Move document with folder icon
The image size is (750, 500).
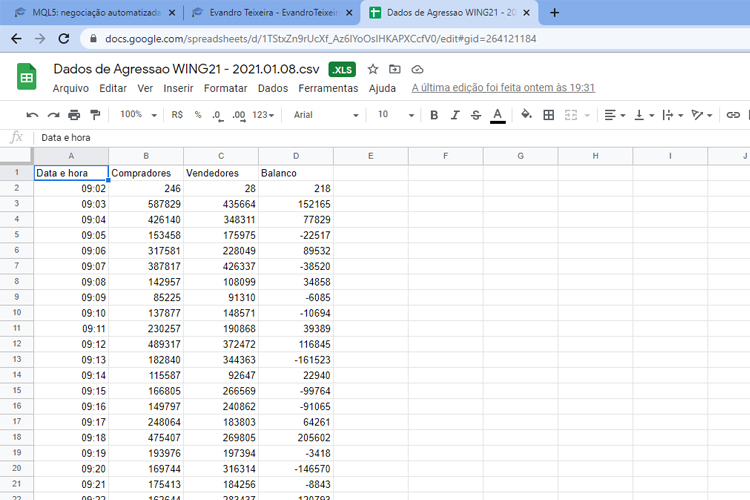point(395,69)
